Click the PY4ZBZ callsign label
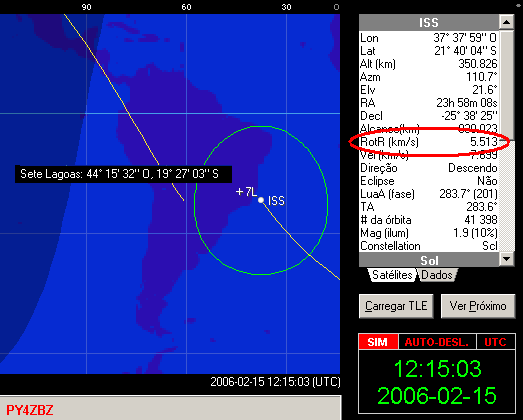 coord(30,410)
